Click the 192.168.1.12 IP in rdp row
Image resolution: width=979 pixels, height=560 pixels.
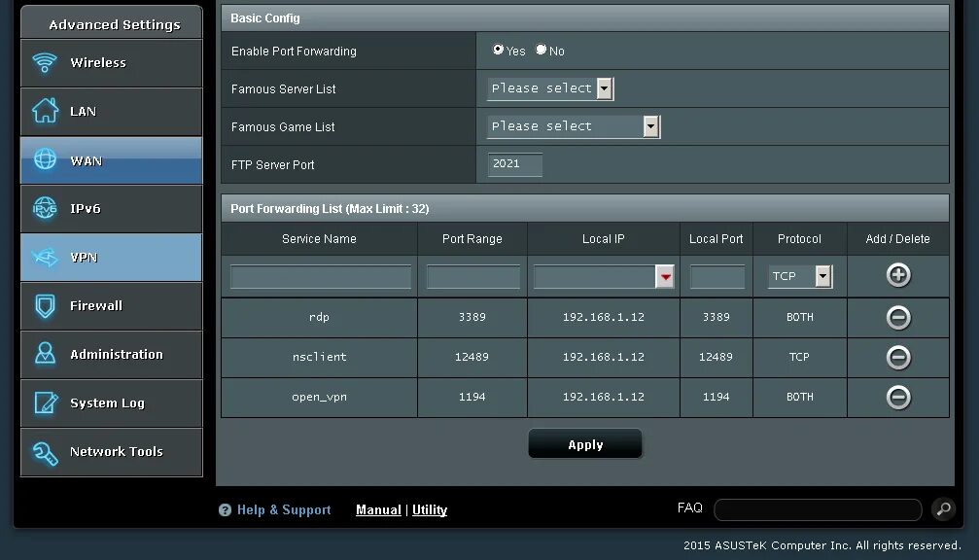(x=603, y=317)
